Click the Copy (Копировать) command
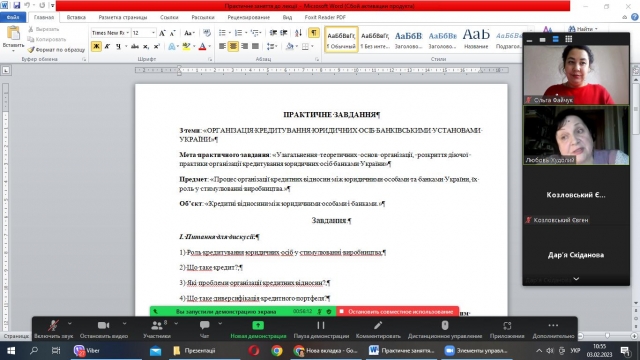640x360 pixels. (x=47, y=39)
